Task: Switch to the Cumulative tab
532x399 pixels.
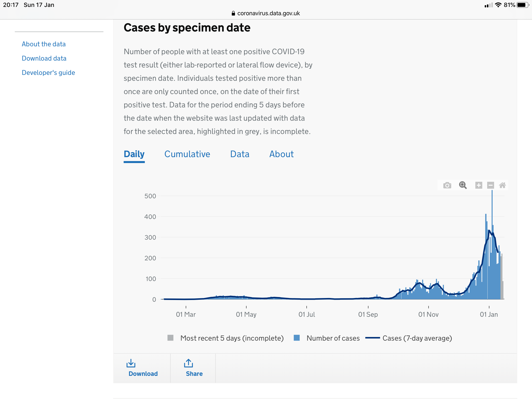Action: pos(187,154)
